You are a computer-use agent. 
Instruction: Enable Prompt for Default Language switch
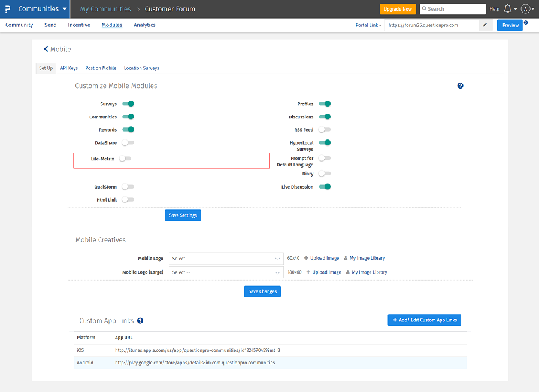point(325,158)
